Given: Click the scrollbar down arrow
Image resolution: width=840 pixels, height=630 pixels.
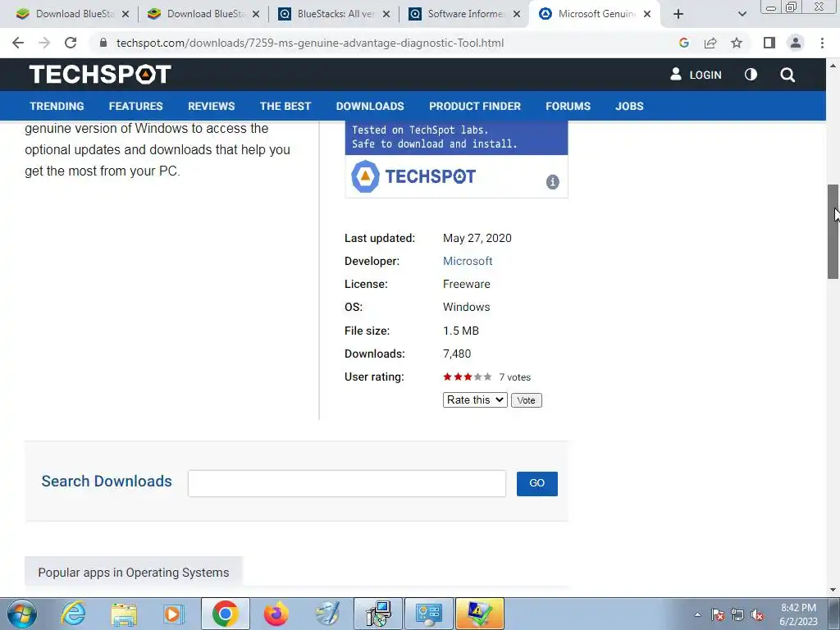Looking at the screenshot, I should coord(833,590).
